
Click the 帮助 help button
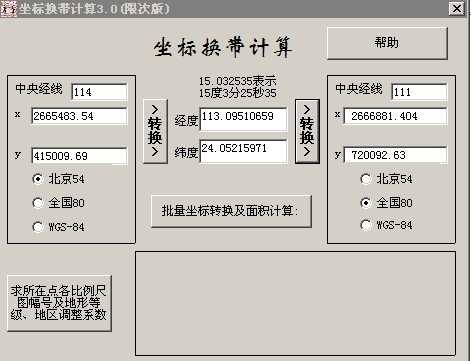coord(387,43)
